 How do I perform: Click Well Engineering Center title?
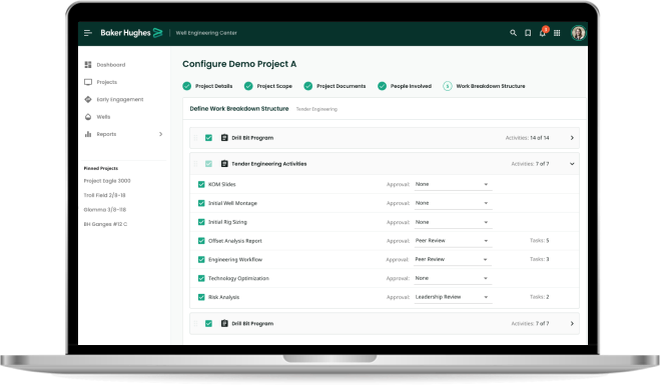coord(206,33)
